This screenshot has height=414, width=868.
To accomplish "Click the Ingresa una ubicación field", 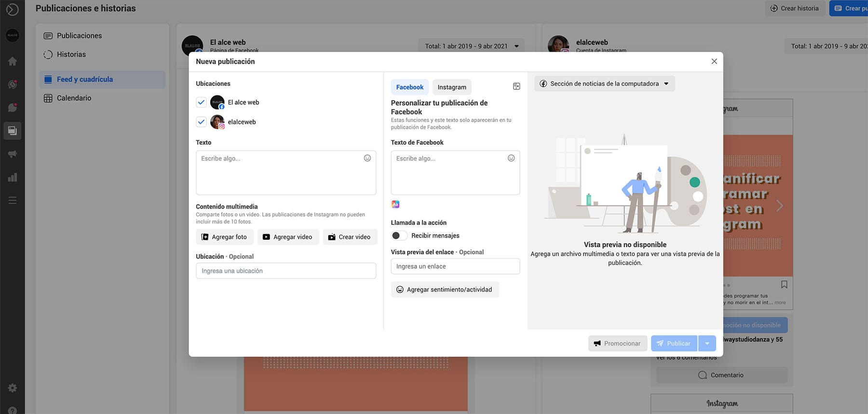I will tap(286, 271).
